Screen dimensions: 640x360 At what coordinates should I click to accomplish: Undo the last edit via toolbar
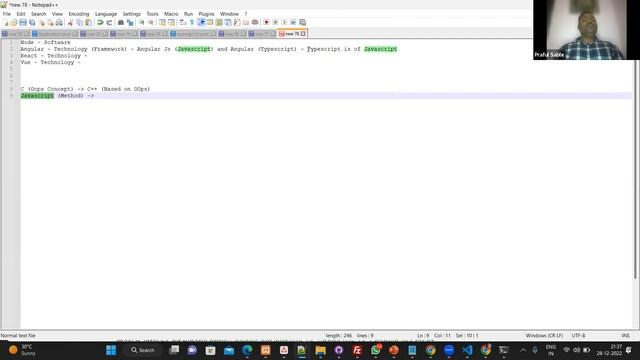(x=100, y=22)
